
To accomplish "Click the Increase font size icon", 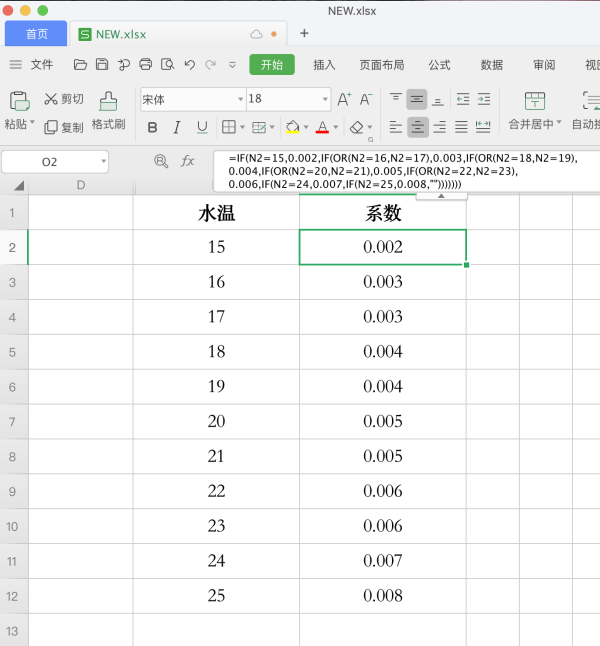I will coord(344,99).
